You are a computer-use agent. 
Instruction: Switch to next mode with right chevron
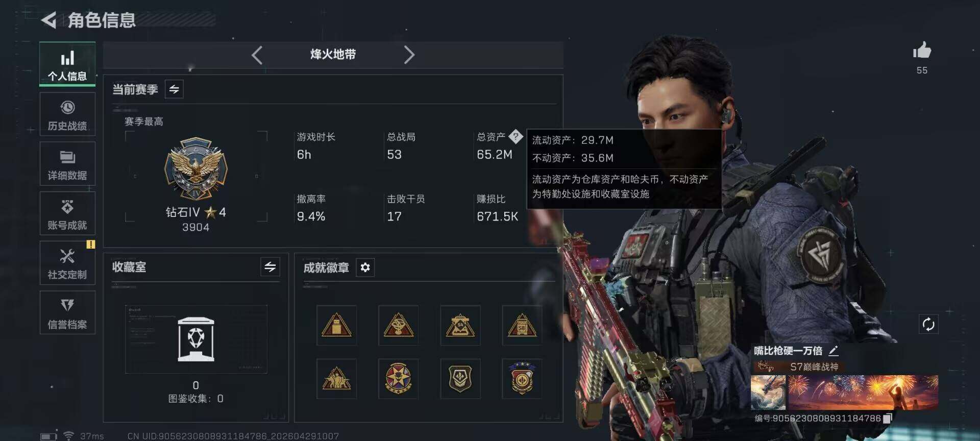click(x=409, y=55)
